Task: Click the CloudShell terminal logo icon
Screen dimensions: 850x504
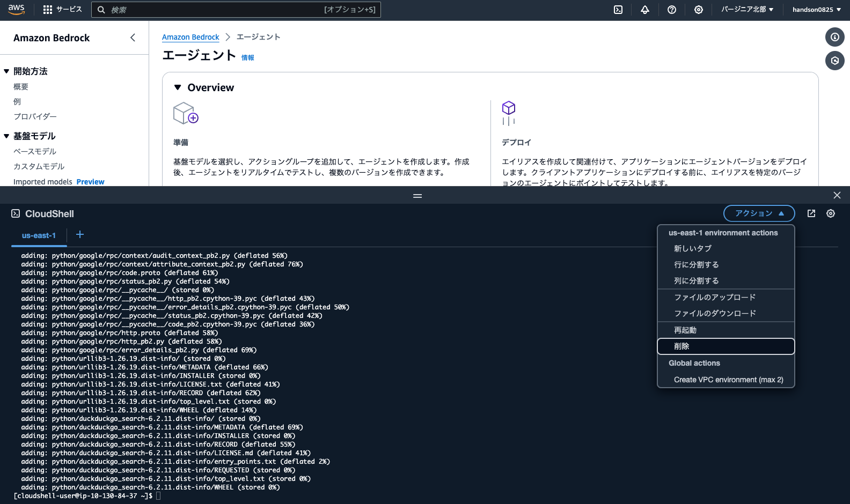Action: [x=16, y=213]
